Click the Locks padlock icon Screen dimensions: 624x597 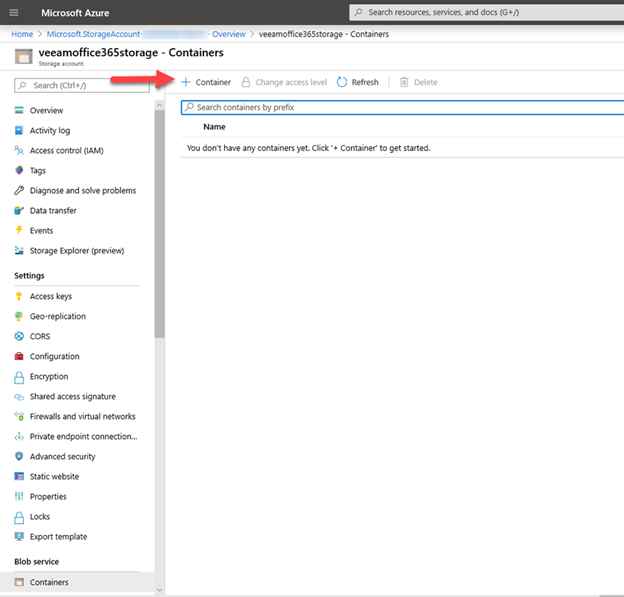19,517
